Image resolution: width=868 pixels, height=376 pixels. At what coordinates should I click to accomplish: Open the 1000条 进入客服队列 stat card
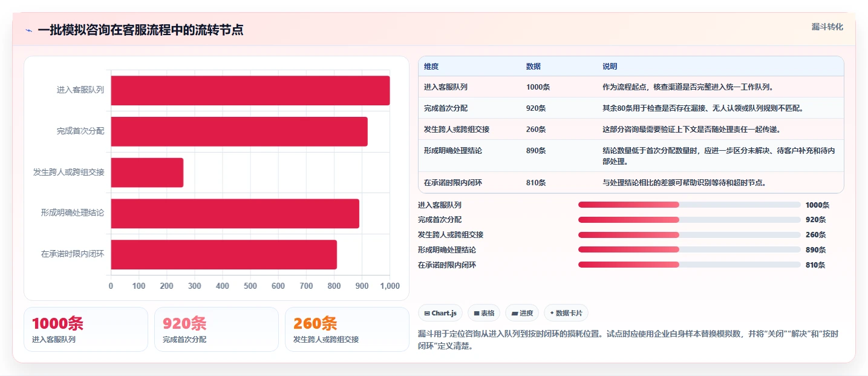coord(86,329)
